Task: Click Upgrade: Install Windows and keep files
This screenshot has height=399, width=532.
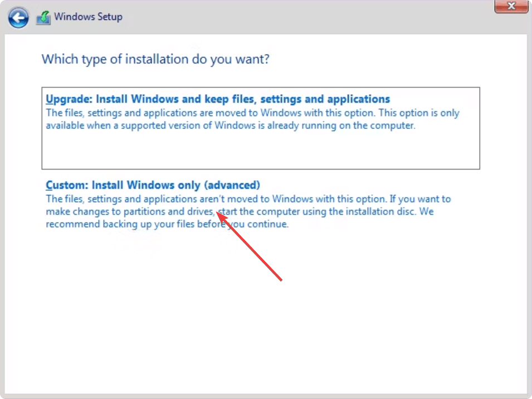Action: [217, 99]
